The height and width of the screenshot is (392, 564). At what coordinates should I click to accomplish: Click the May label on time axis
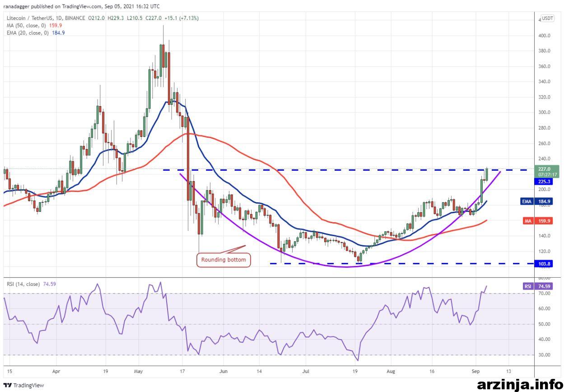pos(139,372)
